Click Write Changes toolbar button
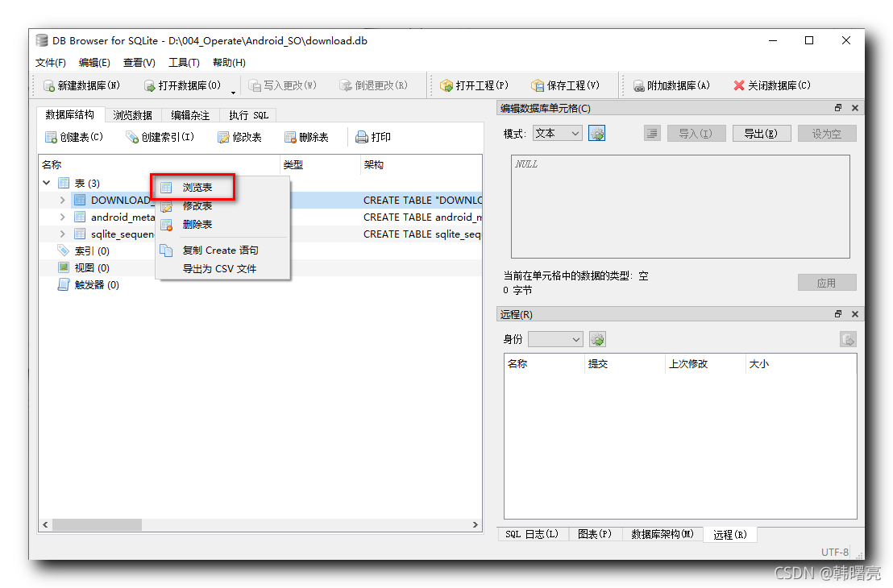The height and width of the screenshot is (588, 893). pos(282,85)
